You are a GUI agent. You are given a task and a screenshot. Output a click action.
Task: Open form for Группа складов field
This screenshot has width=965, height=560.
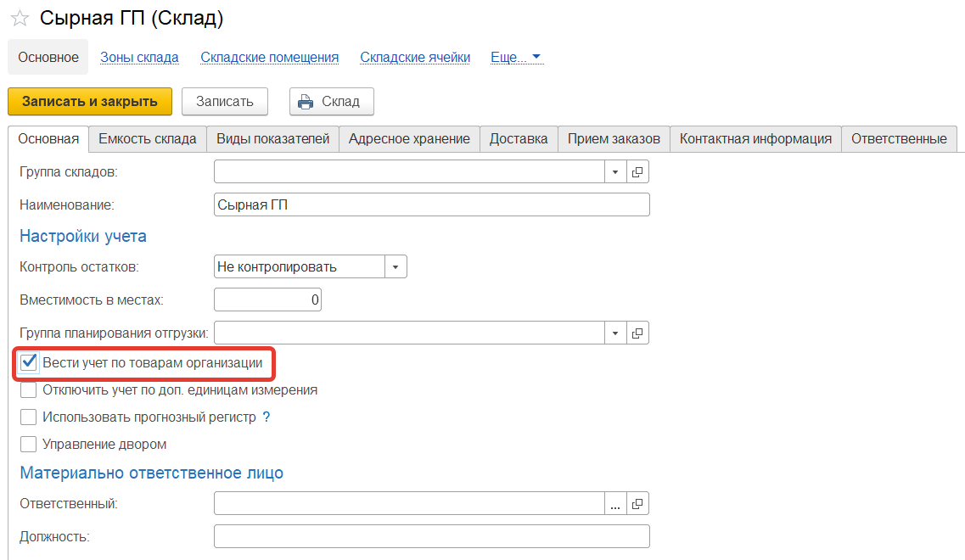coord(638,172)
